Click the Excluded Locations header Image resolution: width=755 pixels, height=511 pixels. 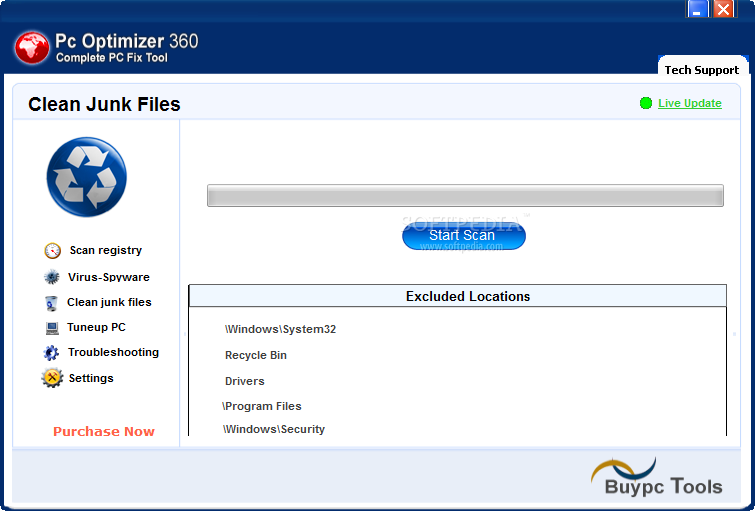click(457, 296)
